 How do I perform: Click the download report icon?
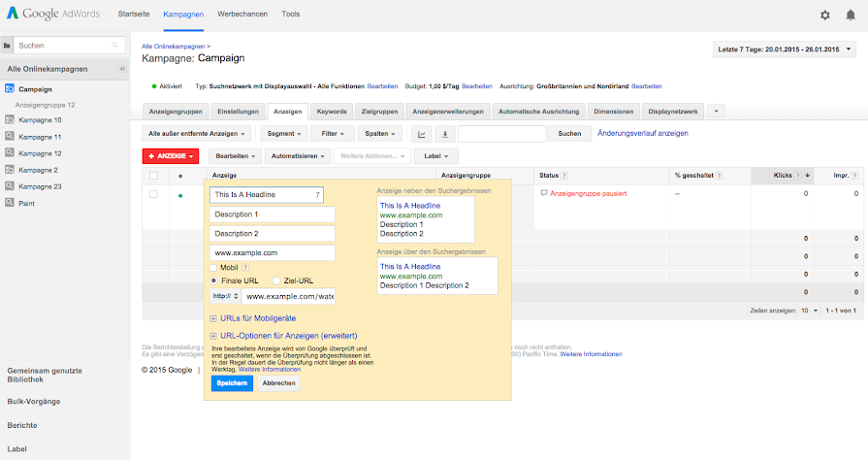pyautogui.click(x=444, y=134)
